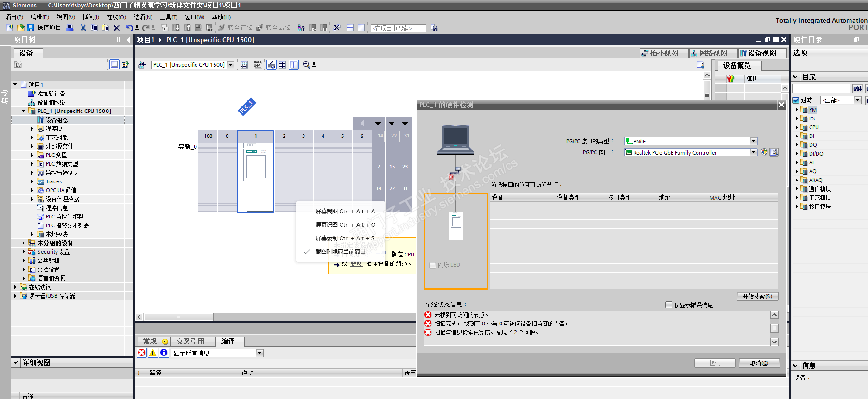Click the compile toolbar icon

point(165,28)
